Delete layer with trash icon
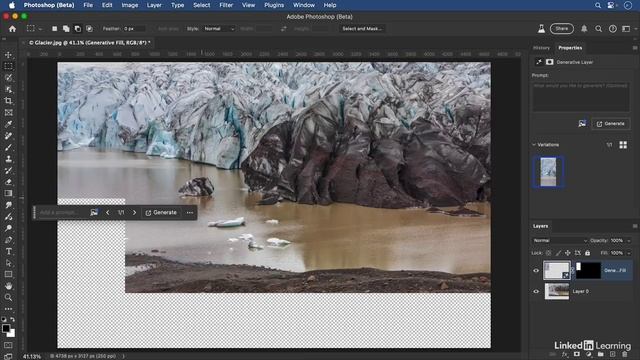Viewport: 640px width, 360px height. (x=624, y=355)
